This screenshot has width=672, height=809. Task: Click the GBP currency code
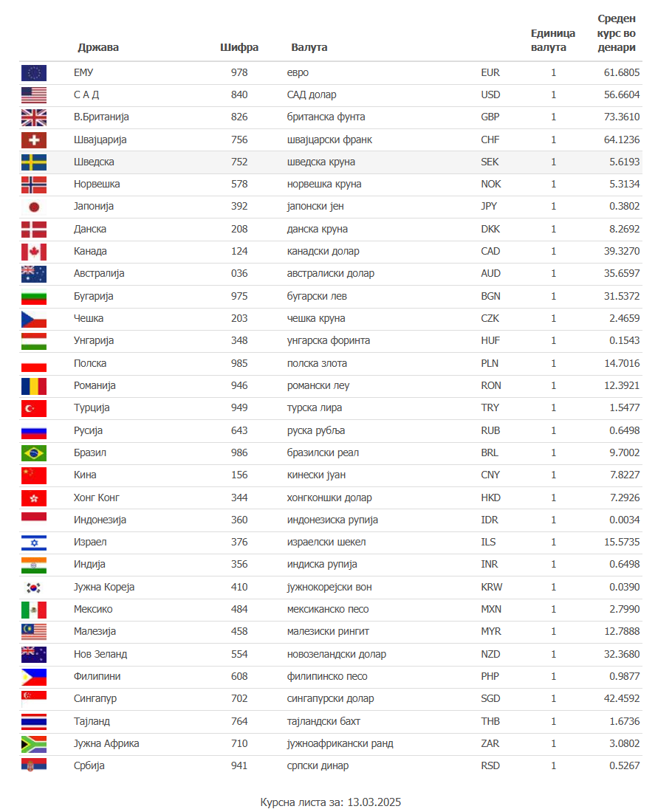coord(490,117)
